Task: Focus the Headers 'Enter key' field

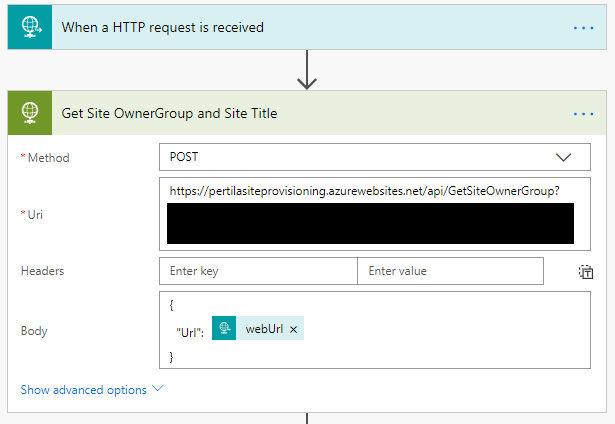Action: pos(258,271)
